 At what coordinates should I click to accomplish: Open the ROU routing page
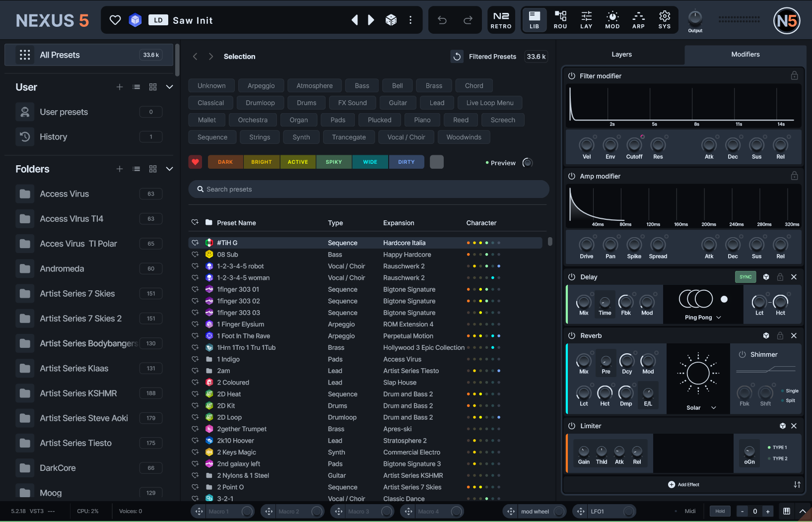point(560,20)
